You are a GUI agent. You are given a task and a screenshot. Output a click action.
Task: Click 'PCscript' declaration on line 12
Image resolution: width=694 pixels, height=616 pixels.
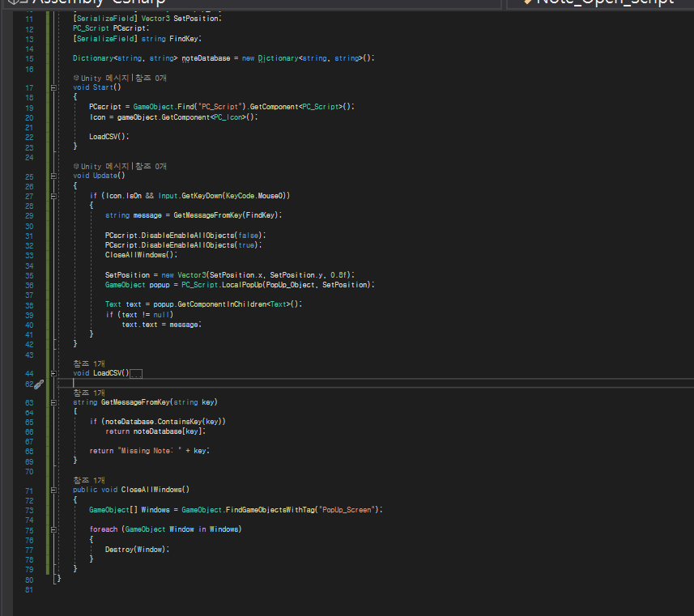tap(130, 28)
